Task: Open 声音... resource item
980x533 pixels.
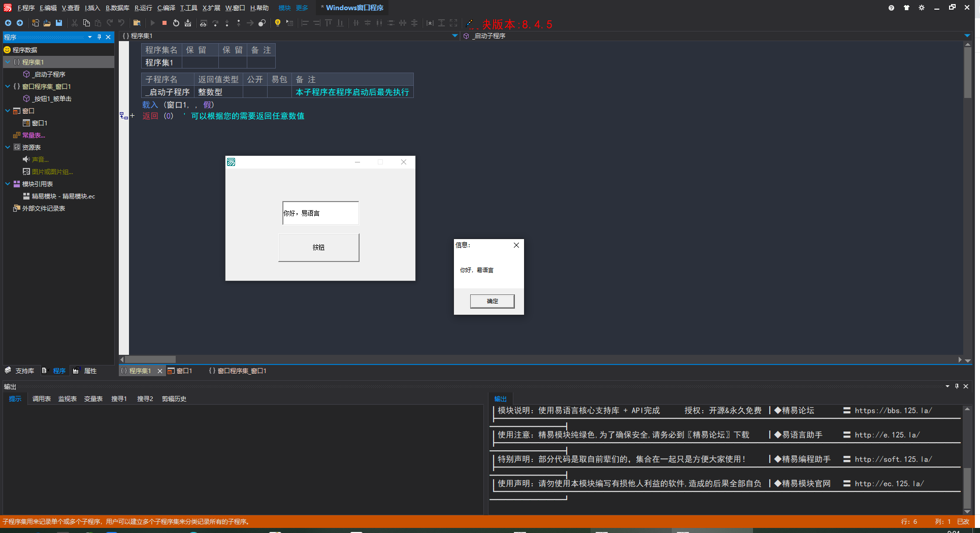Action: tap(36, 159)
